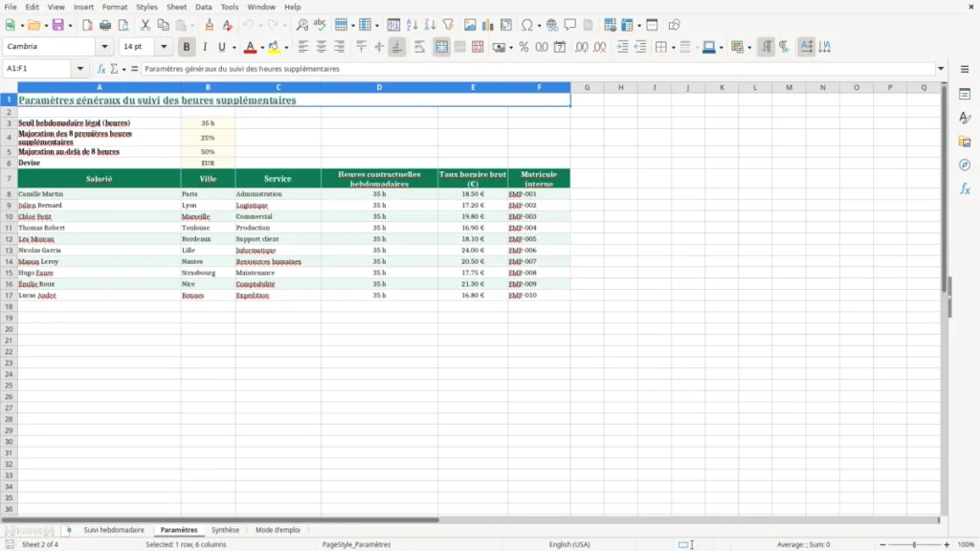Insert Special Character omega icon
980x551 pixels.
527,25
